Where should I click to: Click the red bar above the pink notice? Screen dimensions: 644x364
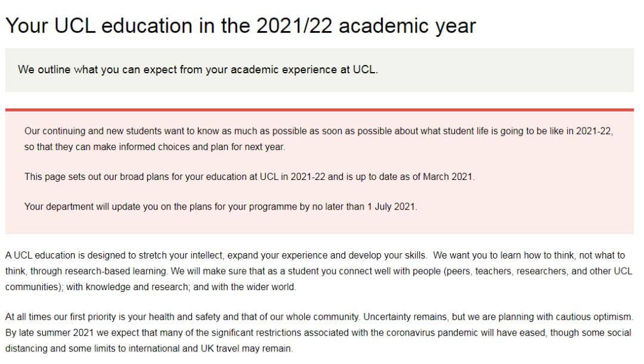pos(320,110)
